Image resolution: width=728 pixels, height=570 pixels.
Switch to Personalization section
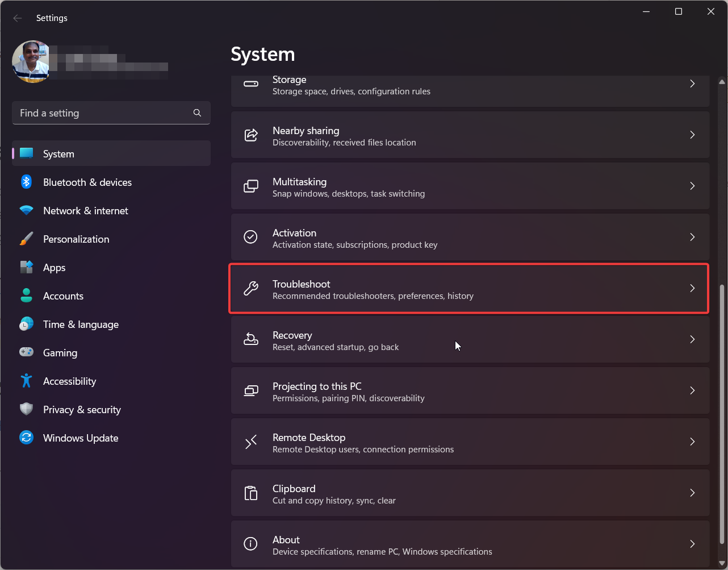[x=111, y=239]
